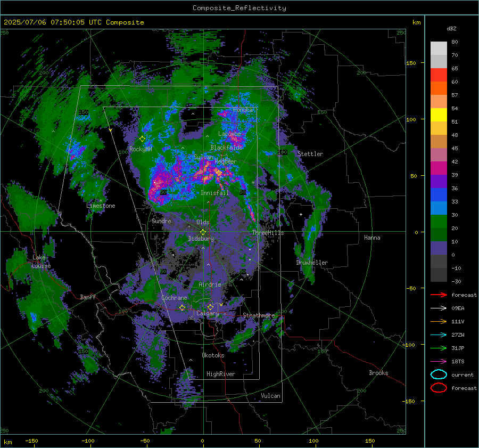This screenshot has width=479, height=448.
Task: Click the Banff city label
Action: point(88,297)
